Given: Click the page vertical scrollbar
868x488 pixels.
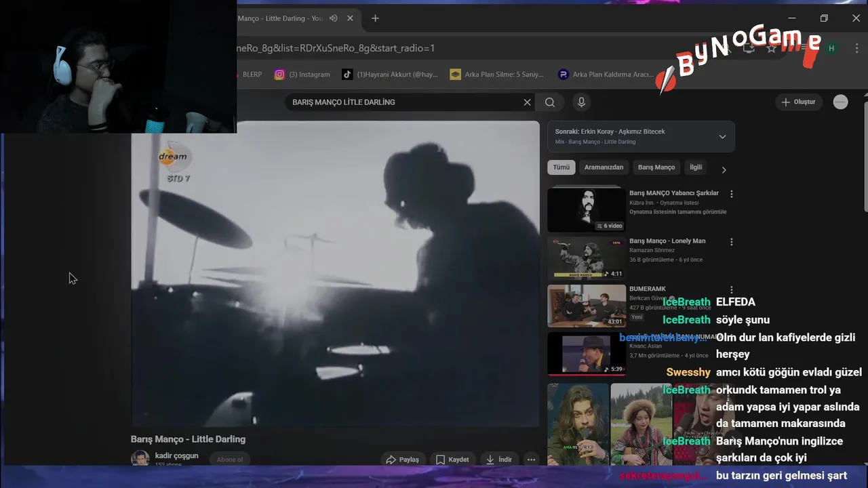Looking at the screenshot, I should tap(866, 156).
